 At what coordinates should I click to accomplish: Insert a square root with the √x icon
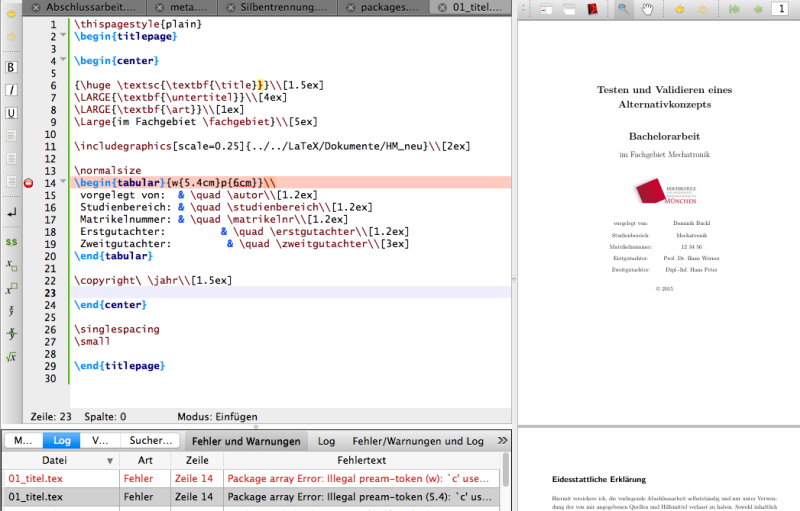[11, 357]
